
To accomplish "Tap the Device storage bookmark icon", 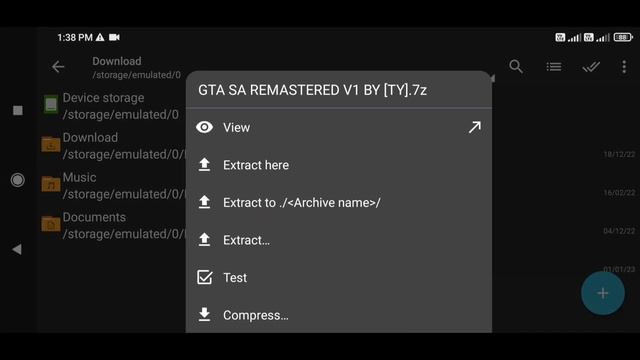I will coord(51,105).
